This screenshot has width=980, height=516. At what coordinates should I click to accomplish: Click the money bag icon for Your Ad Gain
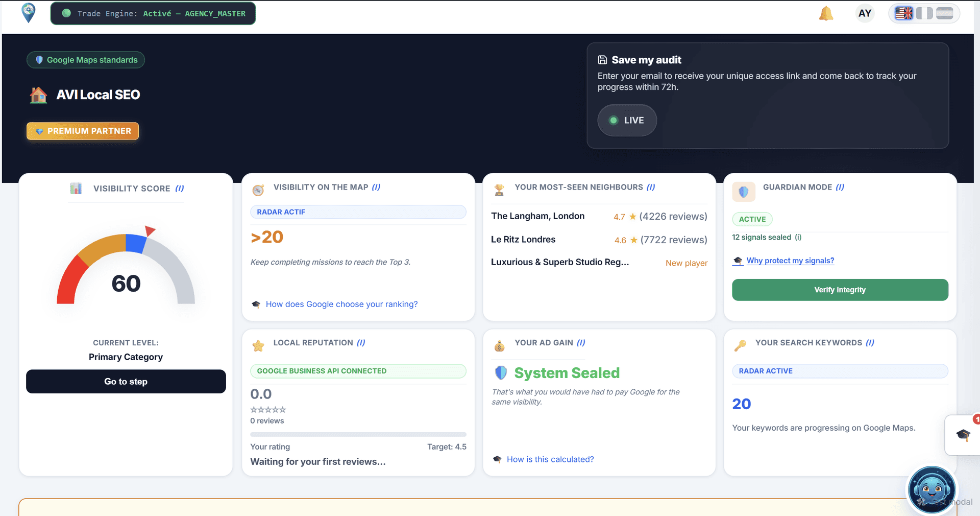pyautogui.click(x=499, y=346)
